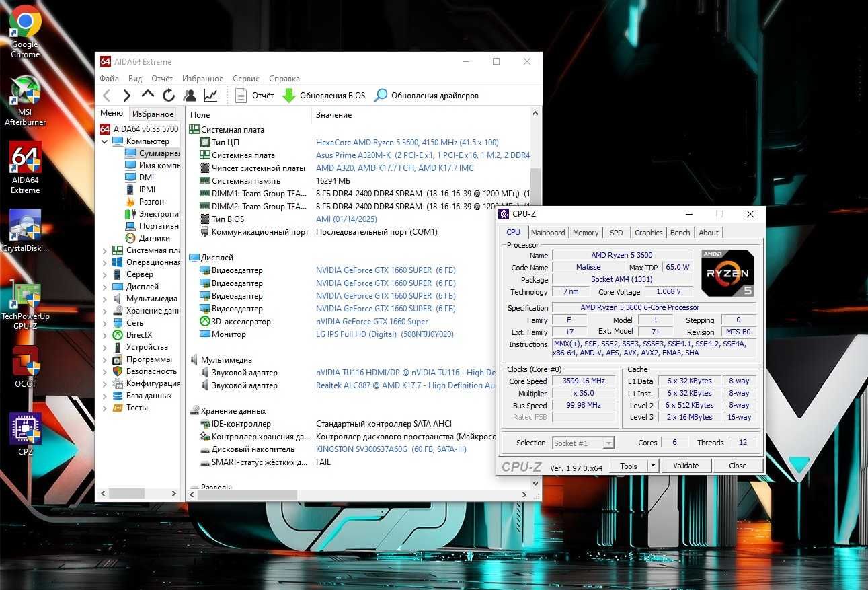
Task: Open the Asus Prime A320M-K link
Action: tap(422, 155)
